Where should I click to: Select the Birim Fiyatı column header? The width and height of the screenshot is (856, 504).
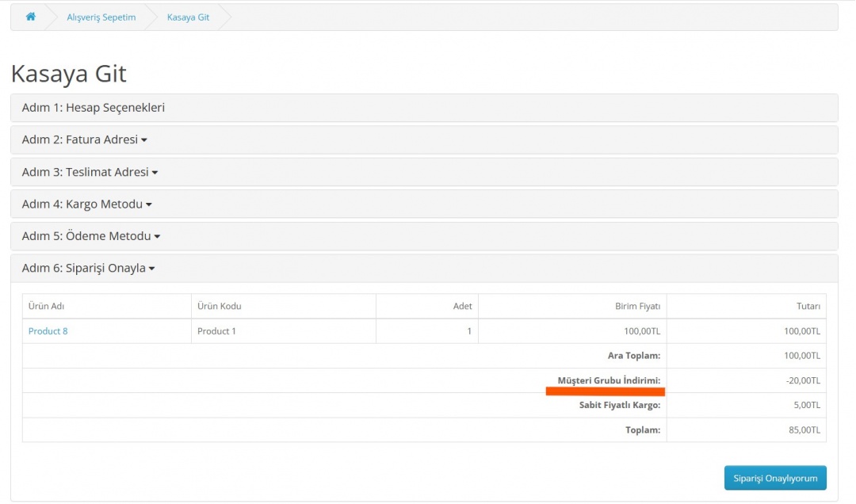[x=637, y=307]
